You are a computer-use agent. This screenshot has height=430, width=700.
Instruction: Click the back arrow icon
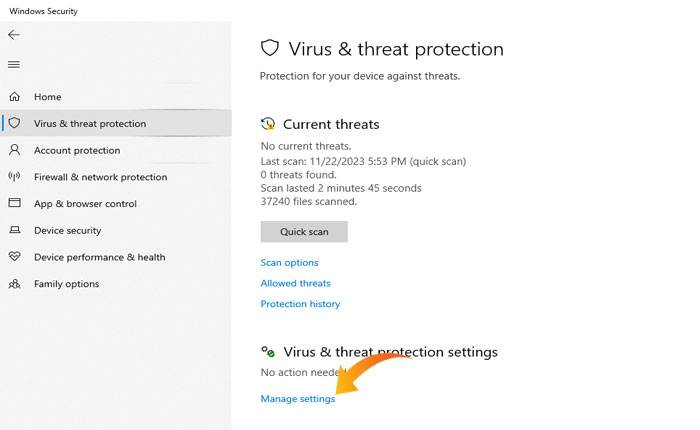[14, 35]
